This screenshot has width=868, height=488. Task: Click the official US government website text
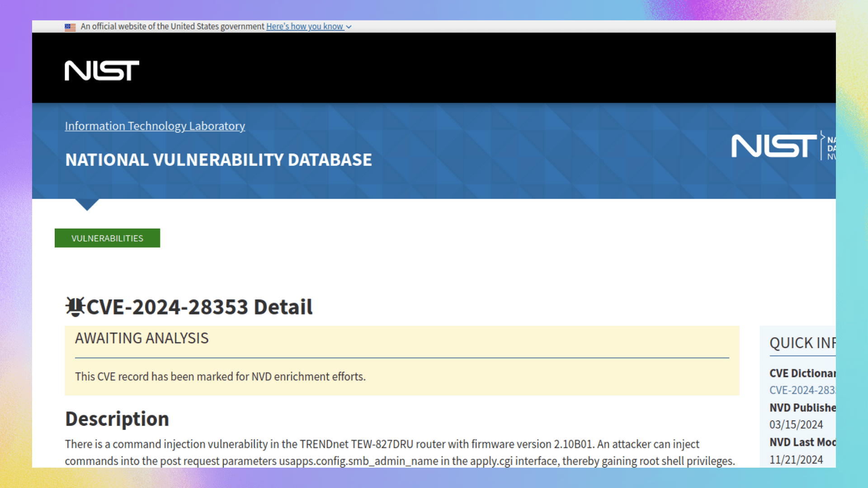click(x=172, y=27)
